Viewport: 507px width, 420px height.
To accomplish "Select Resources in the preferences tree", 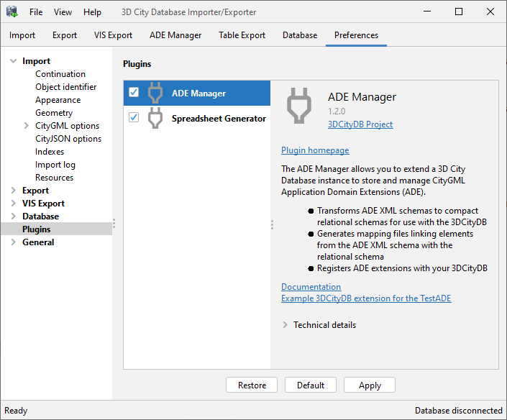I will pyautogui.click(x=54, y=178).
